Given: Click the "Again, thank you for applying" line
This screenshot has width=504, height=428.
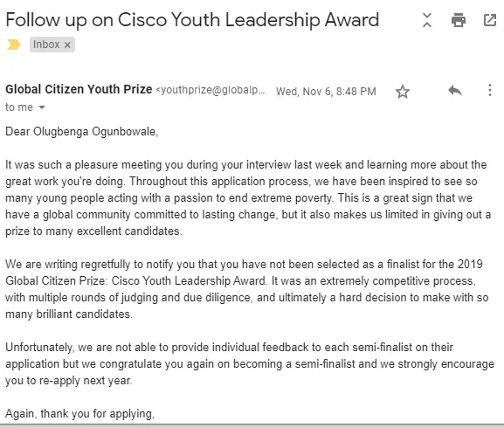Looking at the screenshot, I should [79, 414].
